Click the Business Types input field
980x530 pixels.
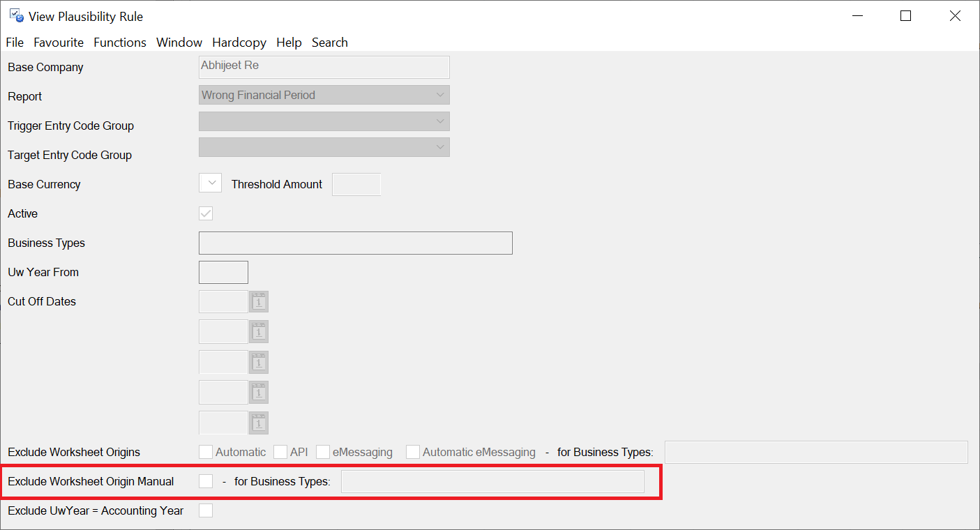point(355,243)
